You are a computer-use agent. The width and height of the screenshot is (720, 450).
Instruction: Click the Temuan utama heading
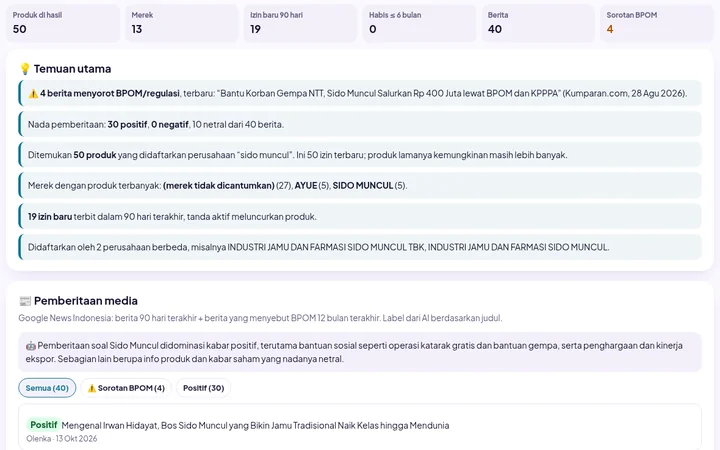click(x=73, y=69)
